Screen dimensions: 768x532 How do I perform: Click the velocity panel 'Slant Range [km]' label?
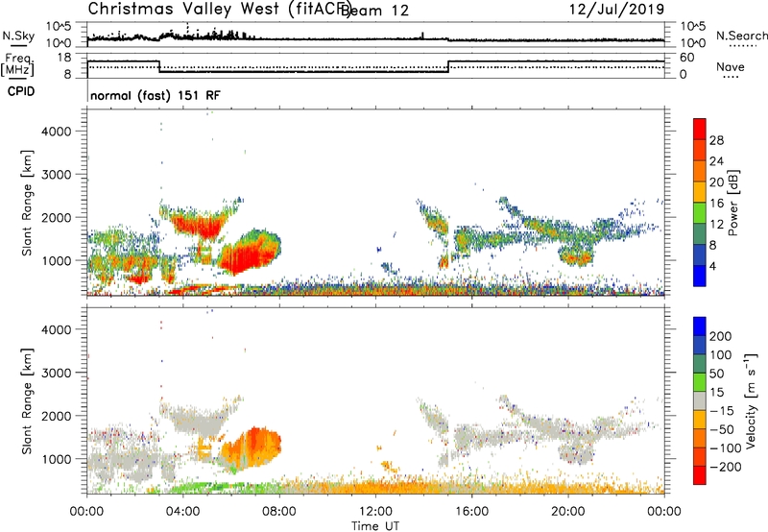tap(27, 401)
